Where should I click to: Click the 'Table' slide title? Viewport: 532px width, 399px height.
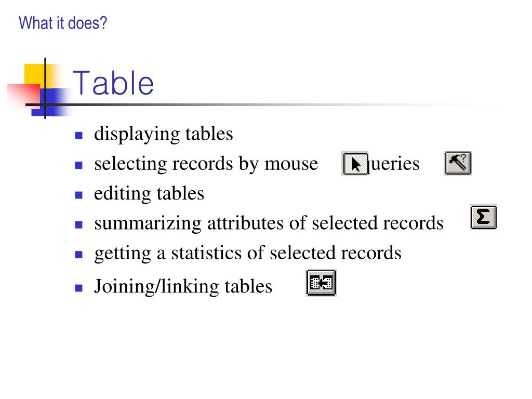[x=113, y=83]
